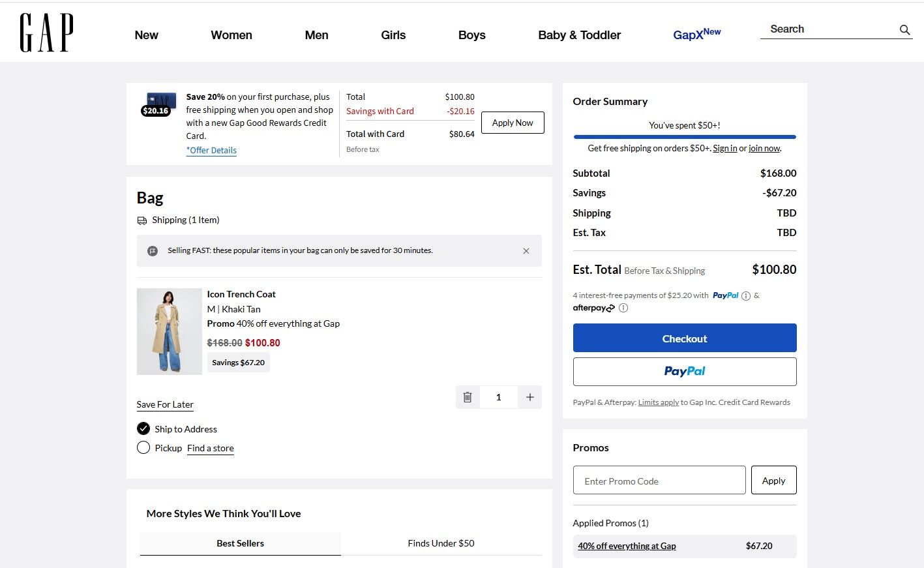Image resolution: width=924 pixels, height=568 pixels.
Task: Open the Afterpay info icon
Action: (x=623, y=308)
